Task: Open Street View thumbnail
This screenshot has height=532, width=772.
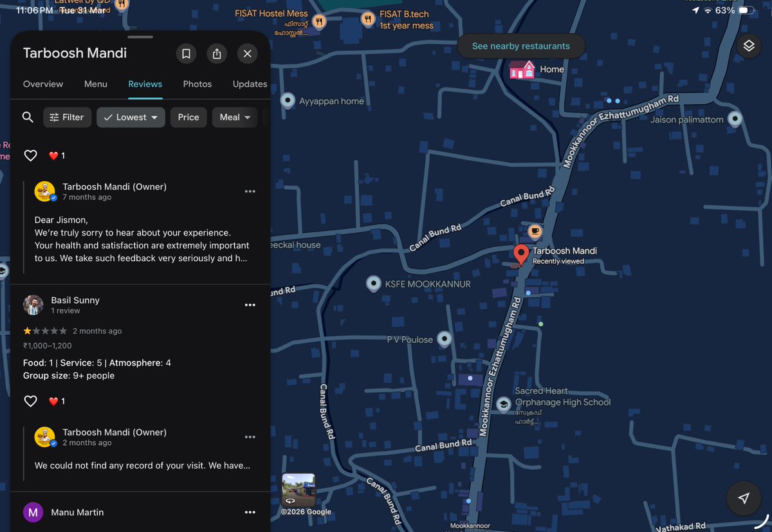Action: (299, 491)
